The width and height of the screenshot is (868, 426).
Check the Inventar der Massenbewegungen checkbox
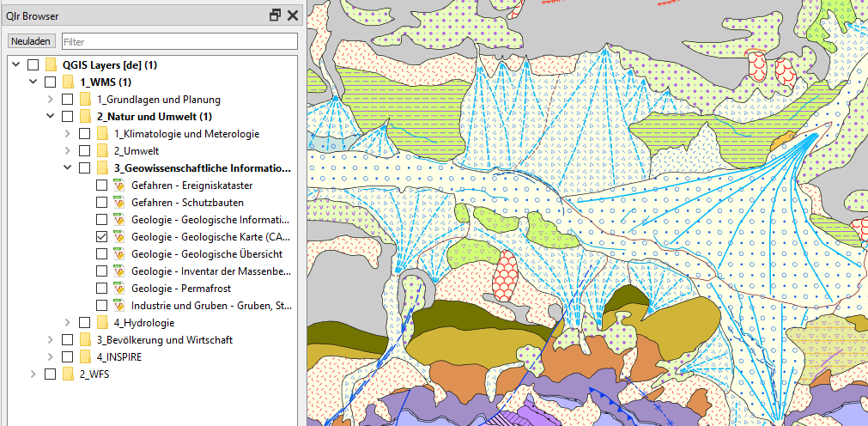point(102,271)
